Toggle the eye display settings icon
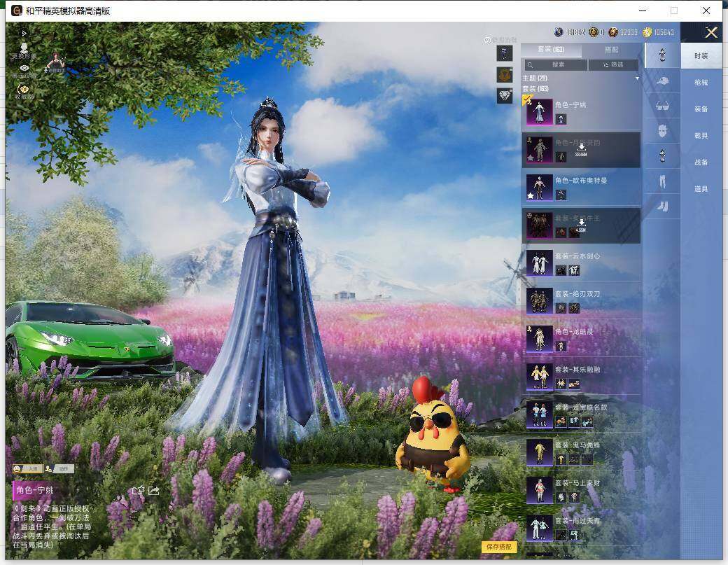The image size is (728, 565). click(24, 68)
